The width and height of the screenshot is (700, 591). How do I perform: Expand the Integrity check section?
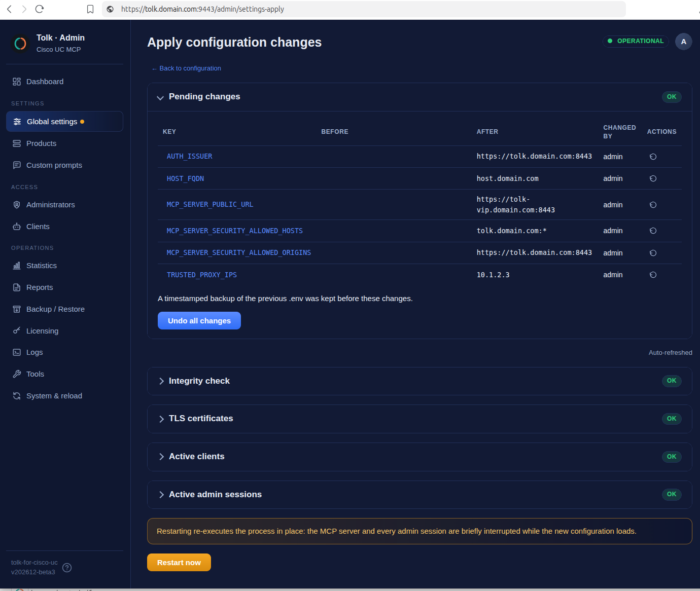pos(161,381)
